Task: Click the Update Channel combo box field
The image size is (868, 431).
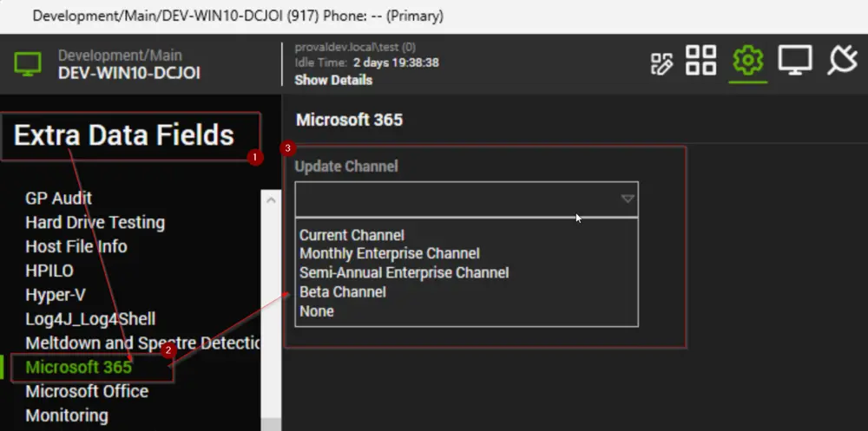Action: (x=467, y=199)
